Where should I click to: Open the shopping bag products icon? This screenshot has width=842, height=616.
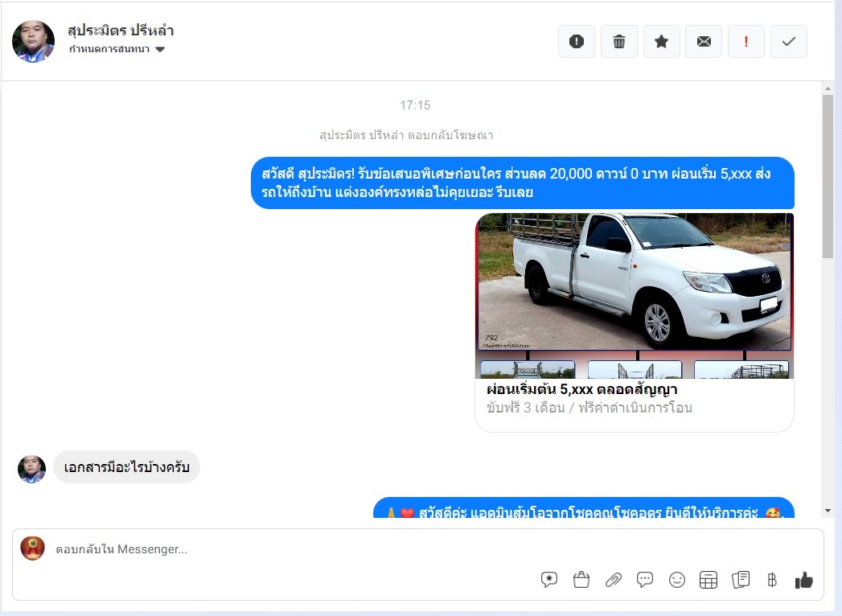coord(581,580)
